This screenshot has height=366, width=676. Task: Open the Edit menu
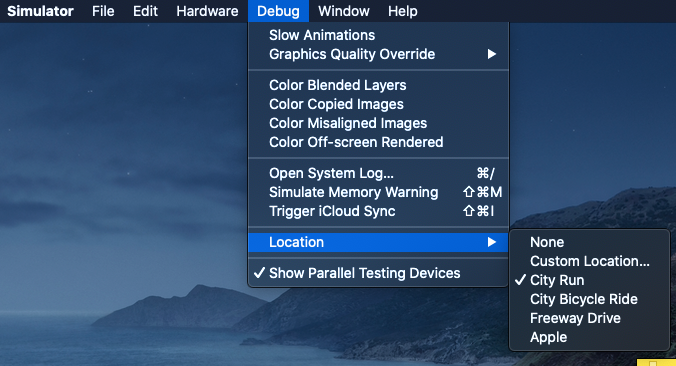pyautogui.click(x=145, y=11)
